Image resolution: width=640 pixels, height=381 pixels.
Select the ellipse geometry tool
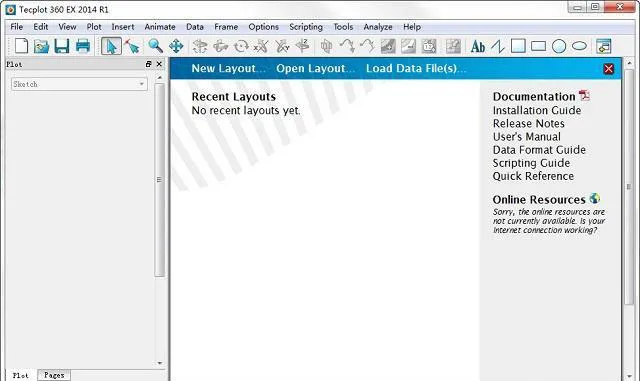click(x=579, y=46)
